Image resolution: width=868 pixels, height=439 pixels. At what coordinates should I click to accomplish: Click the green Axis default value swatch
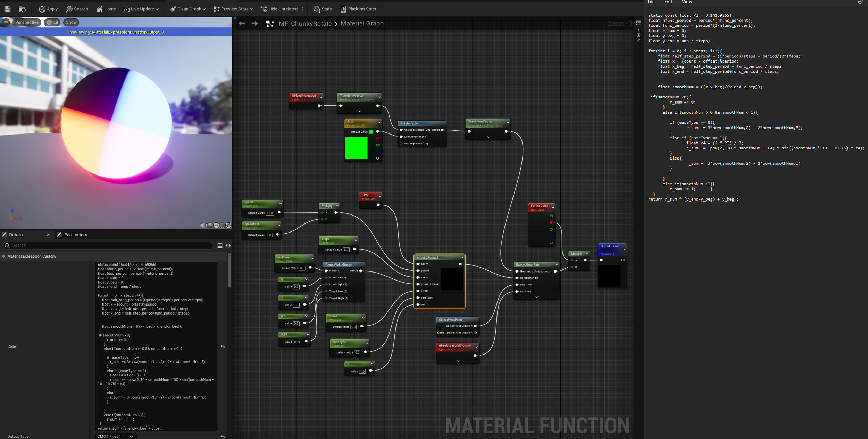tap(371, 132)
